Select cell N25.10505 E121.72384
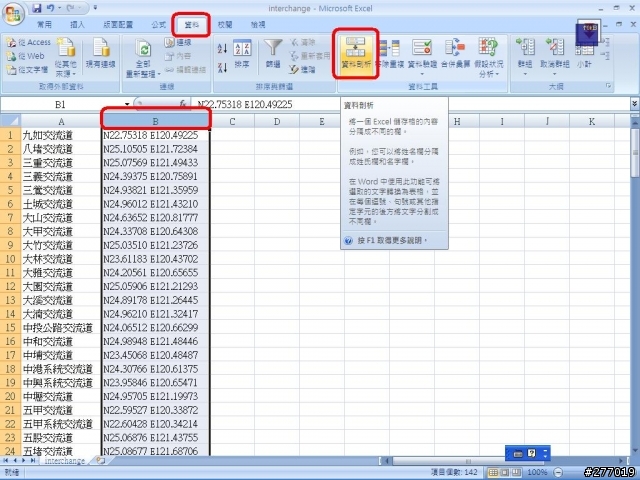This screenshot has width=640, height=480. tap(156, 149)
